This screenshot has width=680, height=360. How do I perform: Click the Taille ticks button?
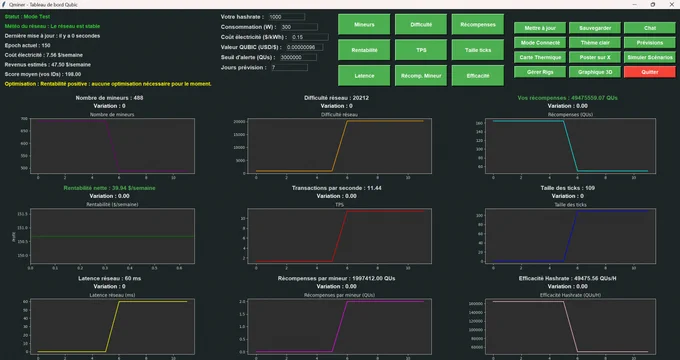[477, 50]
